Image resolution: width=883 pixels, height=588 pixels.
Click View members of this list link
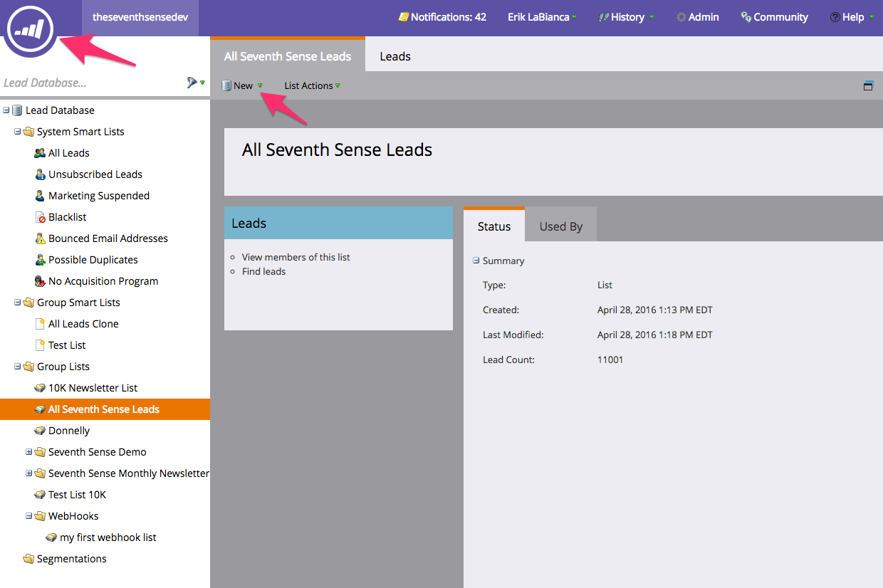(296, 257)
